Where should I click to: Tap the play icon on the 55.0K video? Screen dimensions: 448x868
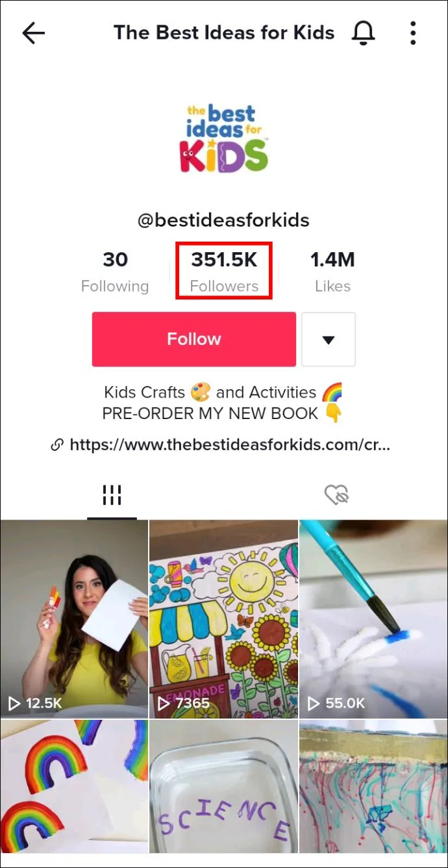pyautogui.click(x=313, y=703)
